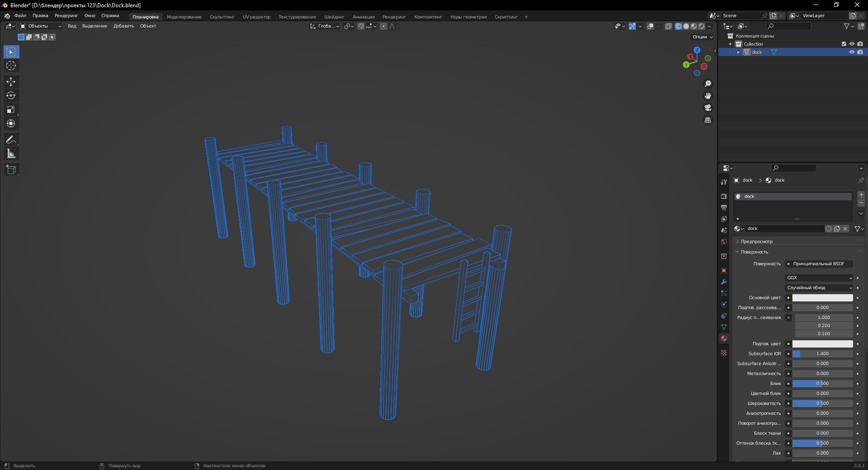Open the Добавить viewport menu
The image size is (868, 470).
click(x=123, y=26)
